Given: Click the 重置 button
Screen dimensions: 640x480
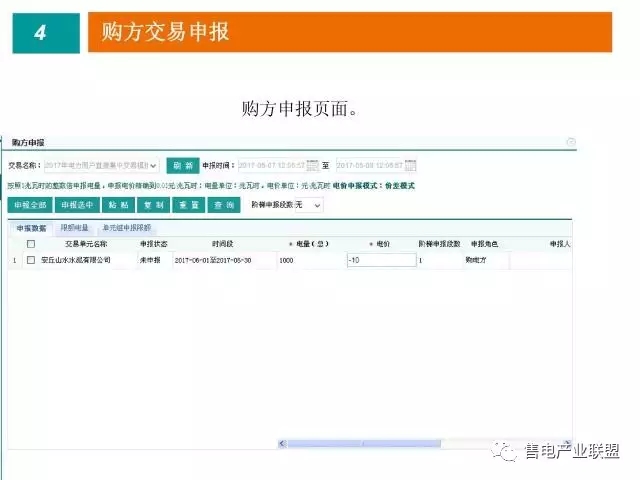Looking at the screenshot, I should [x=188, y=204].
